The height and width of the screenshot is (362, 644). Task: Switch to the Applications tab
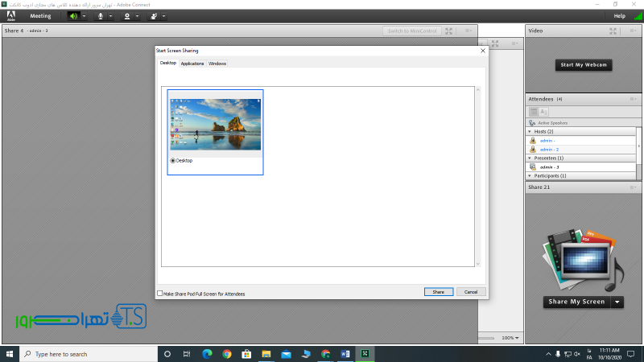(192, 63)
